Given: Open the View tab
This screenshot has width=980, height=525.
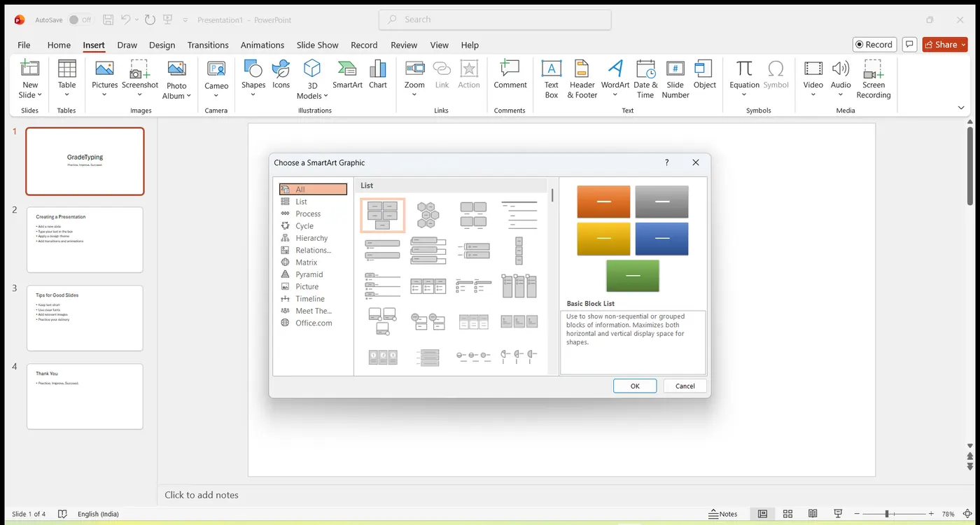Looking at the screenshot, I should 440,45.
